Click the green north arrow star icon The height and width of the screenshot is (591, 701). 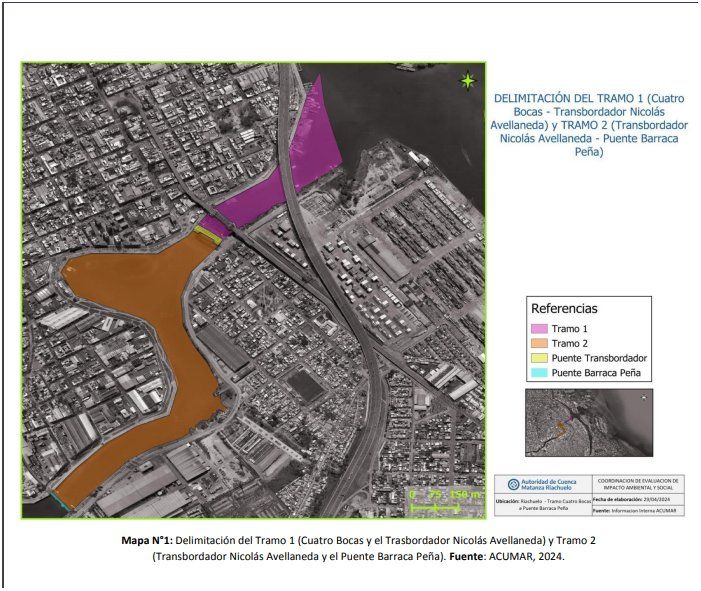pos(467,82)
